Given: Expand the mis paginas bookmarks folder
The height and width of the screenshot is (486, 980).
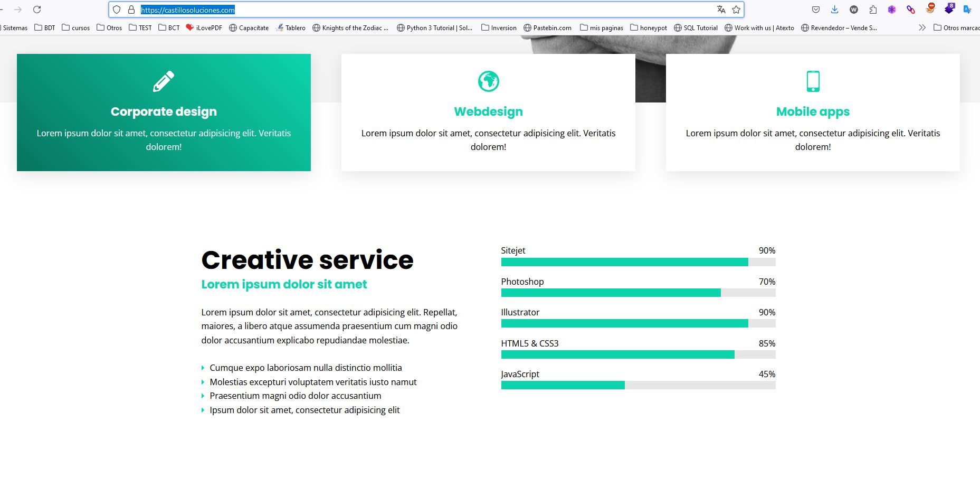Looking at the screenshot, I should [602, 27].
